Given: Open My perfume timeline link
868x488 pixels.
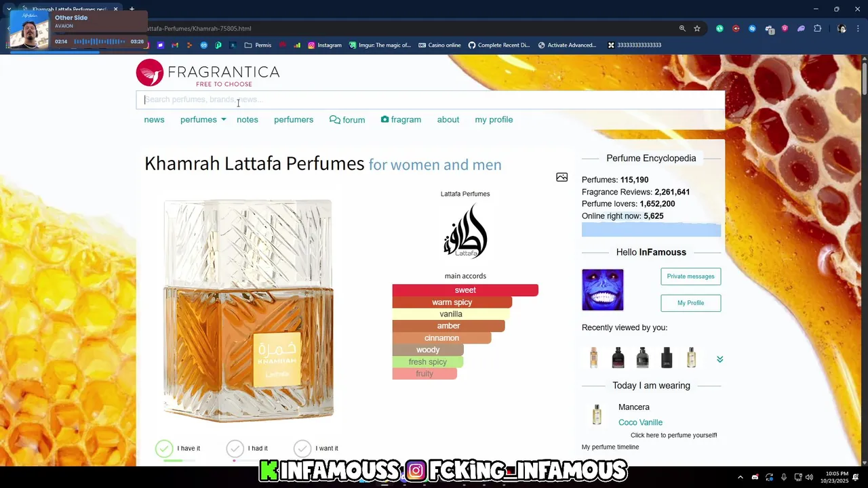Looking at the screenshot, I should pyautogui.click(x=610, y=447).
